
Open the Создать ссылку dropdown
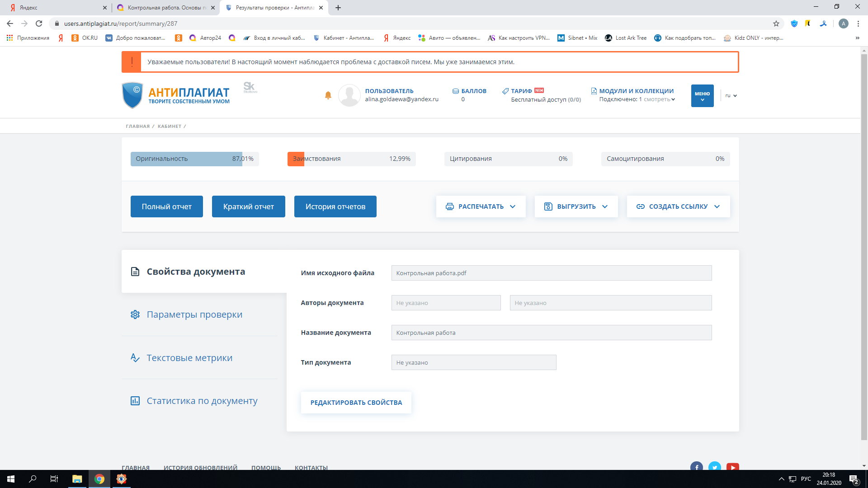coord(678,206)
